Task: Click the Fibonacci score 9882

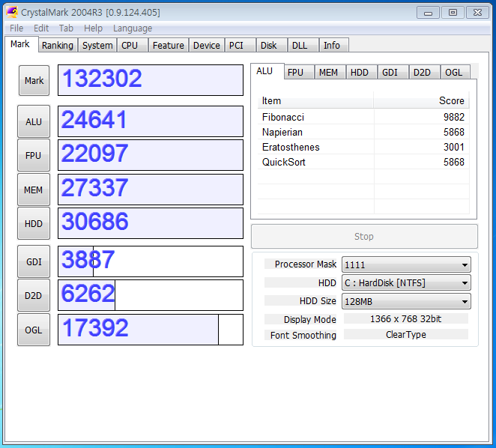Action: coord(454,117)
